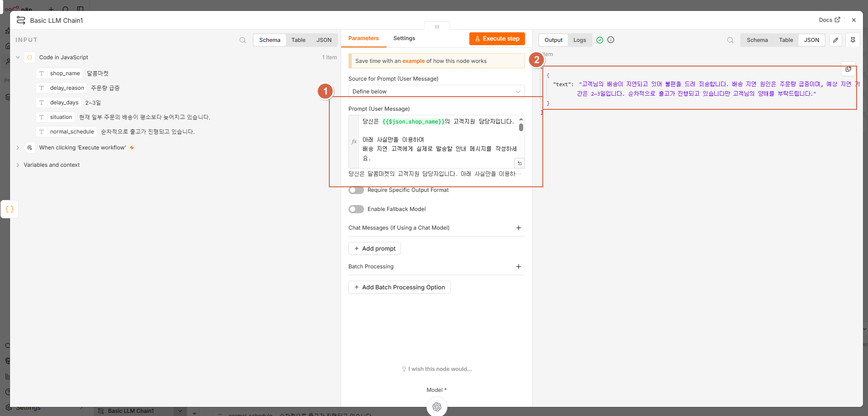
Task: Select output Schema view
Action: (x=757, y=40)
